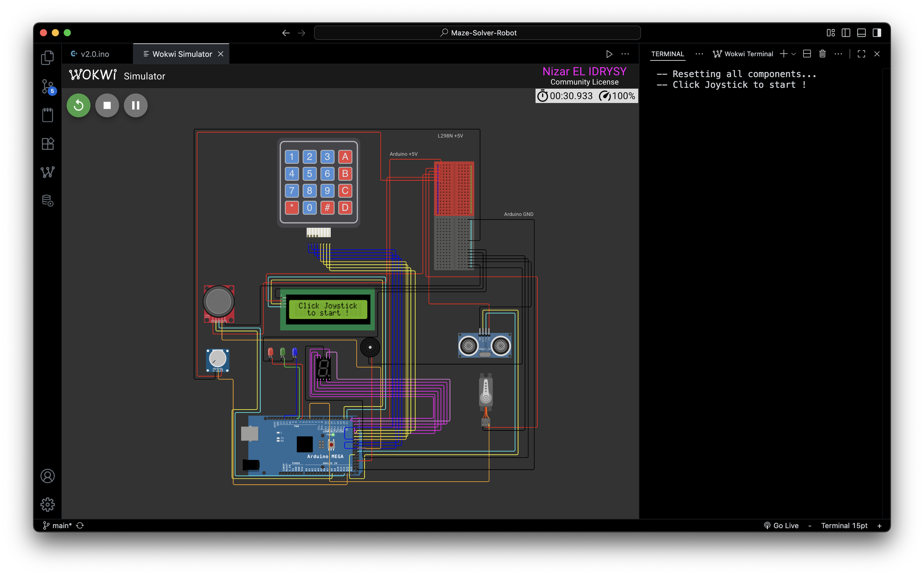Viewport: 924px width, 576px height.
Task: Decrease terminal font size with minus
Action: 810,526
